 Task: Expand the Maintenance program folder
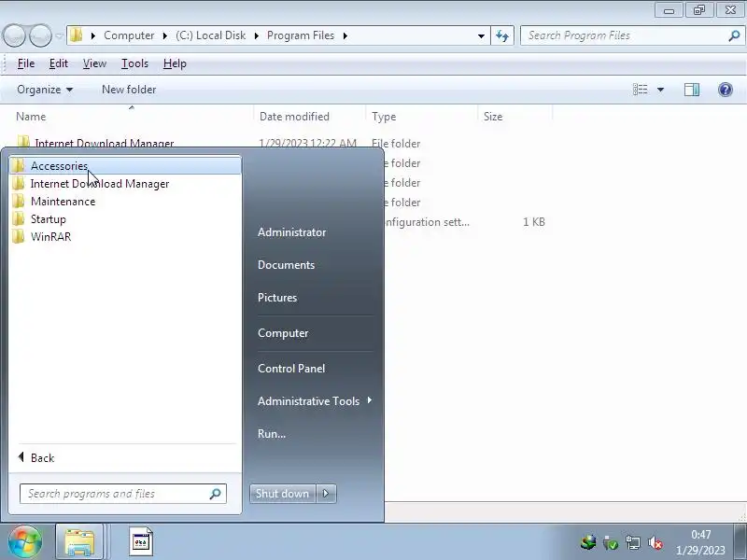(125, 202)
